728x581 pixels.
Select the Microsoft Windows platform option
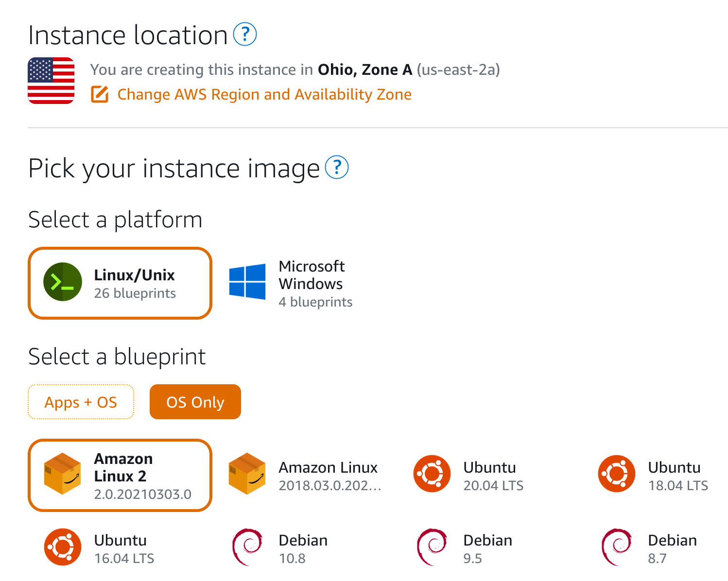(291, 284)
